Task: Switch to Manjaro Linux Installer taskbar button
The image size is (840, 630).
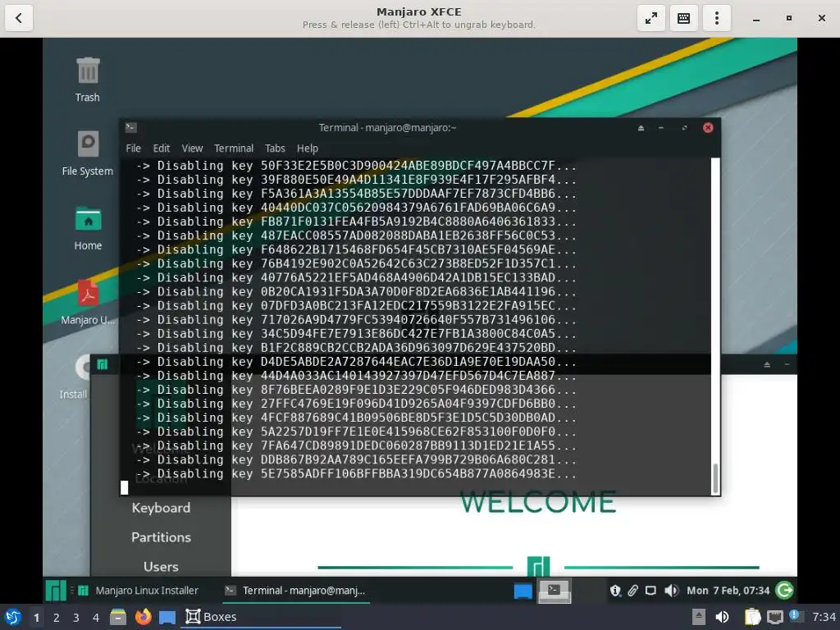Action: [x=139, y=591]
